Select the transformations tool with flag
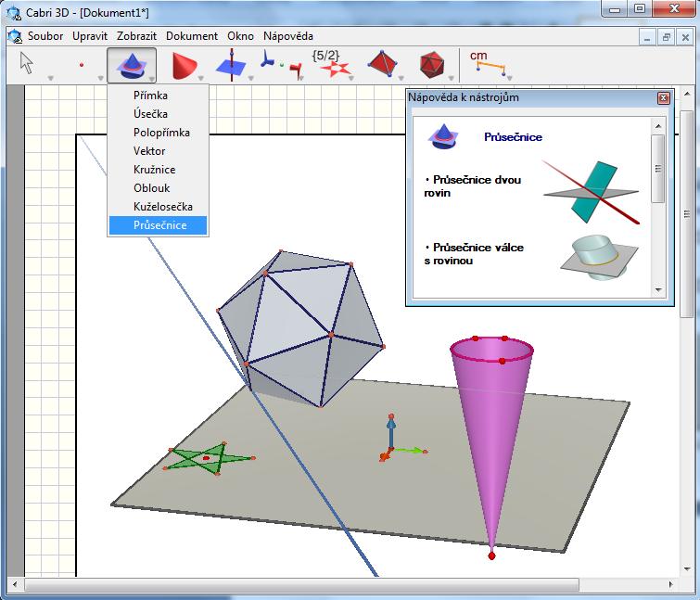Screen dimensions: 700x600 [281, 65]
